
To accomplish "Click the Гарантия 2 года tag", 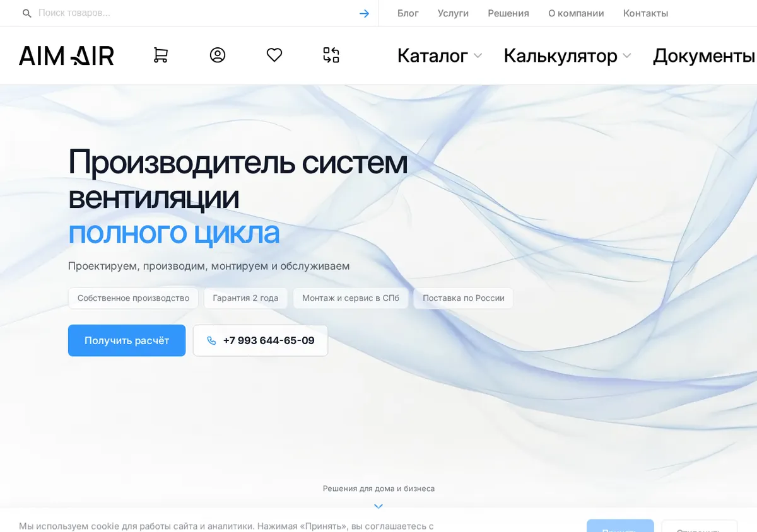I will 245,298.
